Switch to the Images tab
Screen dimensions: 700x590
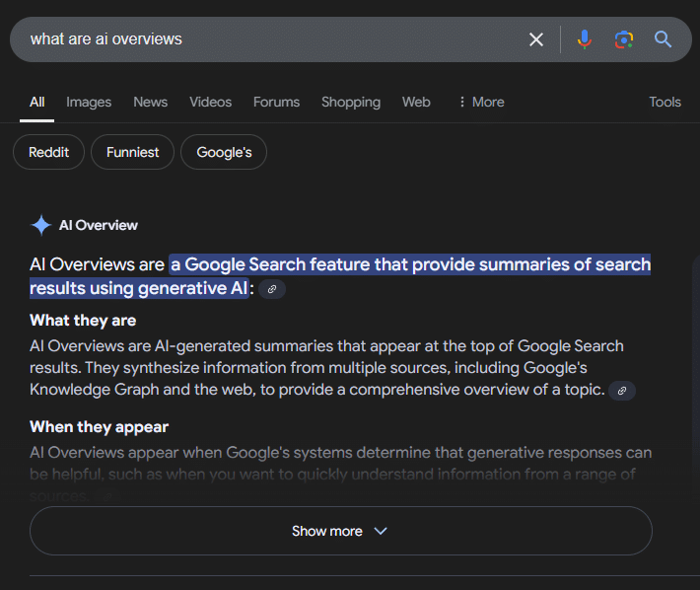[89, 102]
